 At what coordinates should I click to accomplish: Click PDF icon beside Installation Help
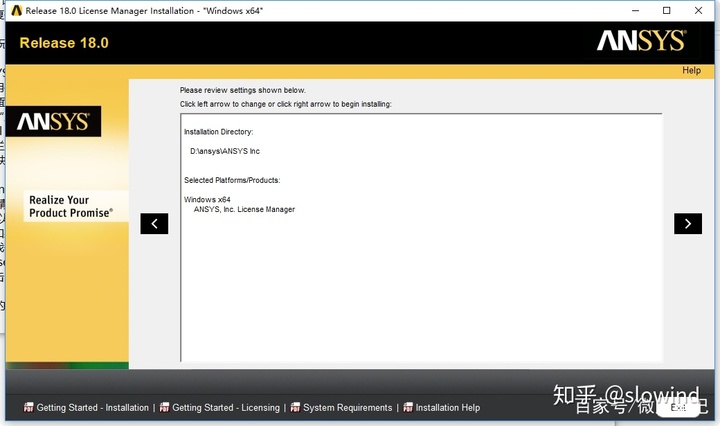tap(408, 408)
